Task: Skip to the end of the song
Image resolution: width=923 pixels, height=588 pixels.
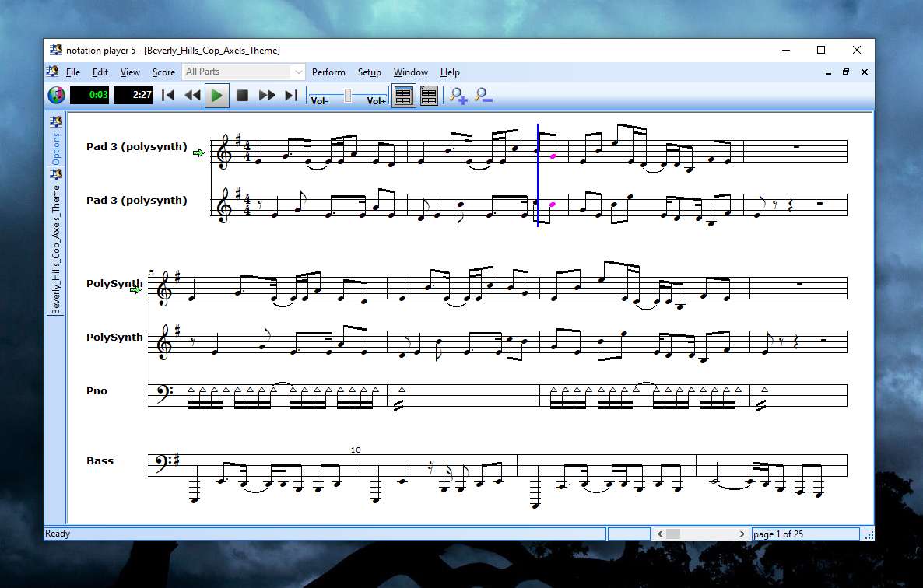Action: (x=291, y=95)
